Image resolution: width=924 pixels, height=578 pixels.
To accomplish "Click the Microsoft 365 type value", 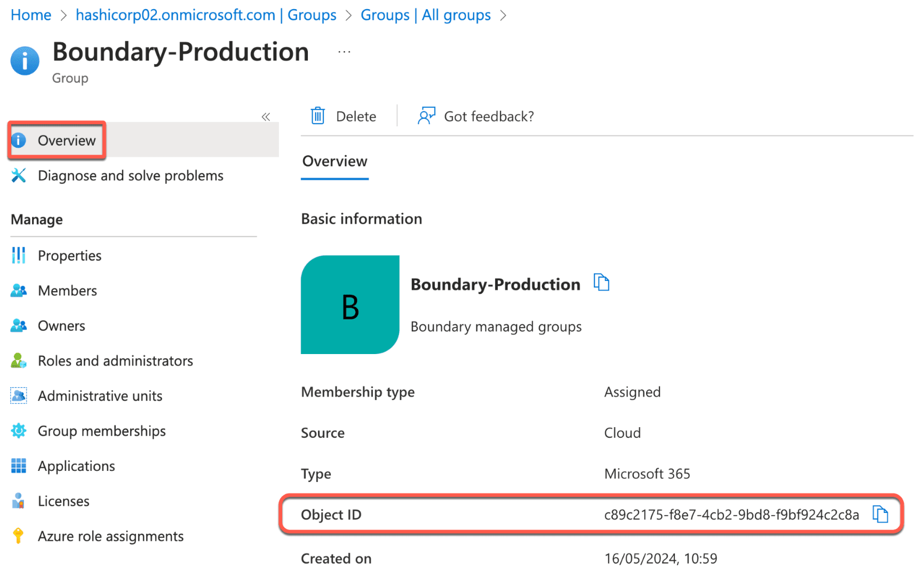I will [647, 473].
